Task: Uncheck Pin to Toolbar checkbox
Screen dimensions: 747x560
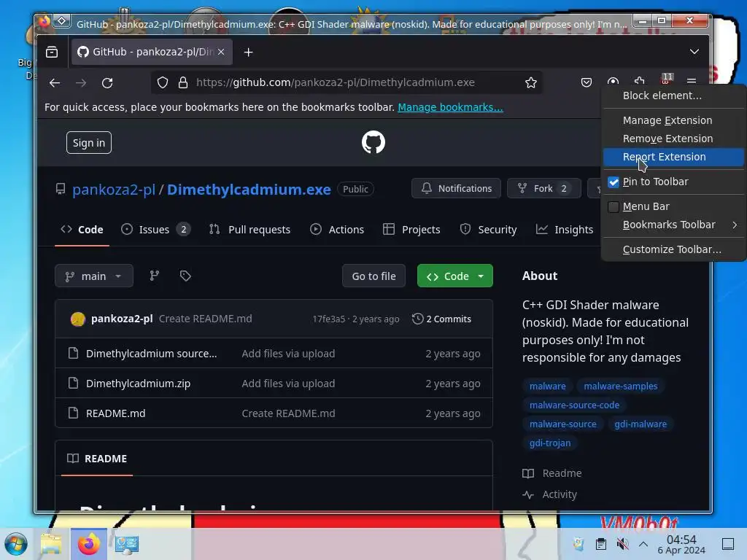Action: [x=614, y=182]
